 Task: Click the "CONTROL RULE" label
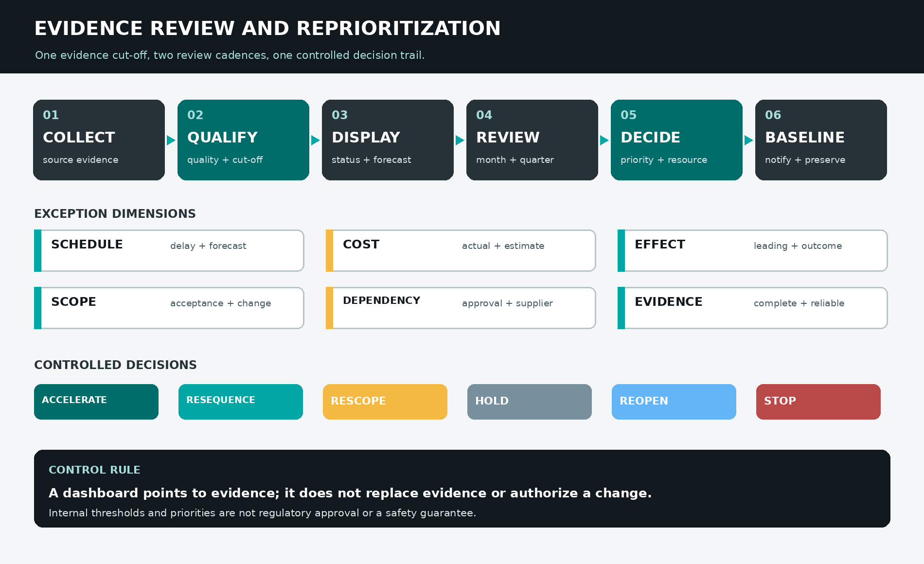tap(94, 470)
